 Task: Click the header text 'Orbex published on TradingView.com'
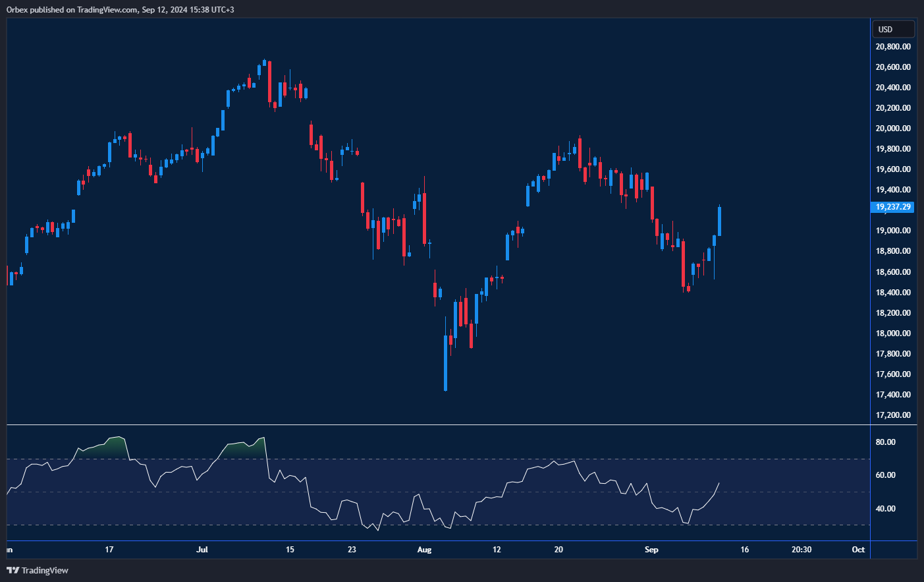click(x=72, y=10)
